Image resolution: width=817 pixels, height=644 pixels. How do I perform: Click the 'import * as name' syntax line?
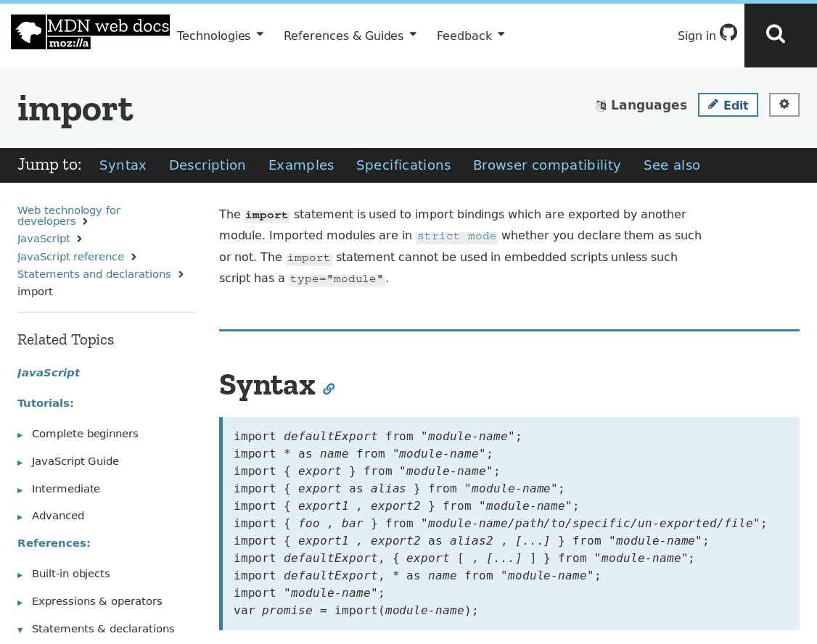point(363,454)
